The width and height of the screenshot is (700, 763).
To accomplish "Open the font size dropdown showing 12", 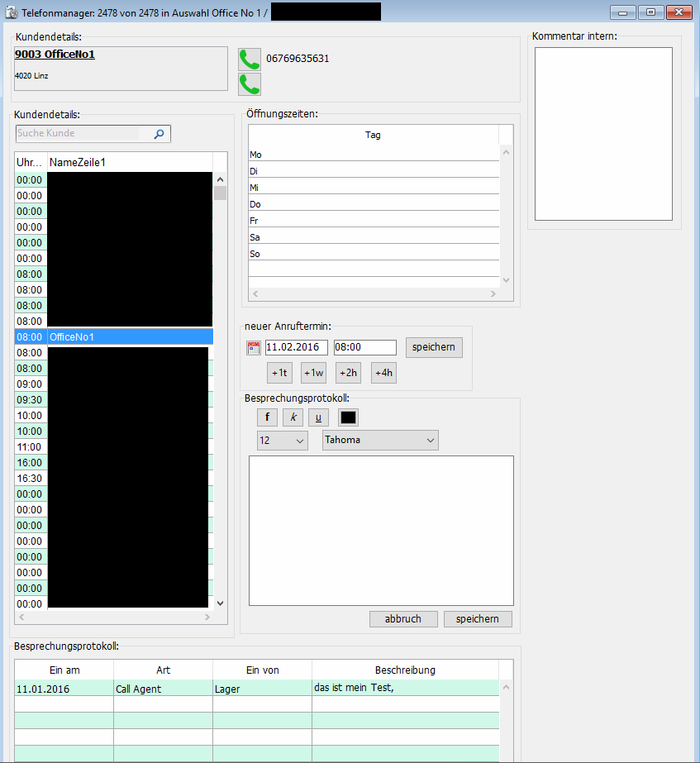I will click(x=281, y=441).
